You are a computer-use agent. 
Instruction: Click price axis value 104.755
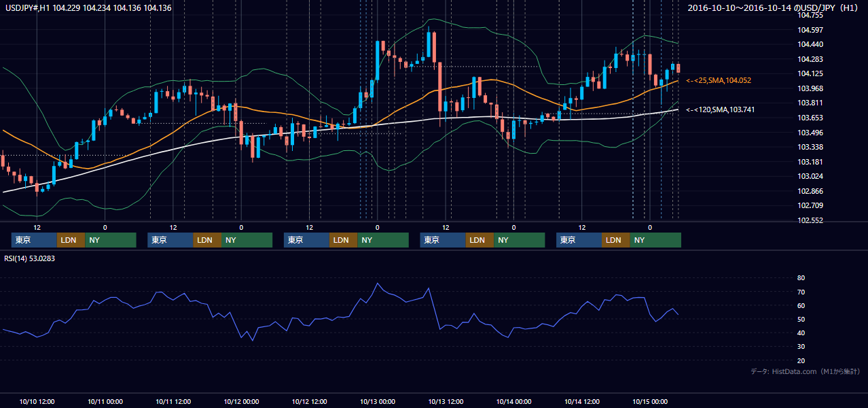click(x=810, y=15)
